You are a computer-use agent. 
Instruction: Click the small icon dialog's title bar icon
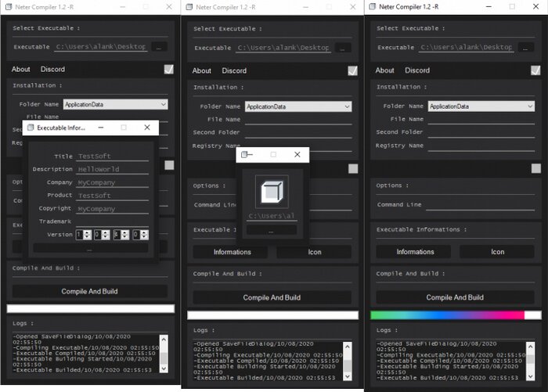tap(245, 155)
